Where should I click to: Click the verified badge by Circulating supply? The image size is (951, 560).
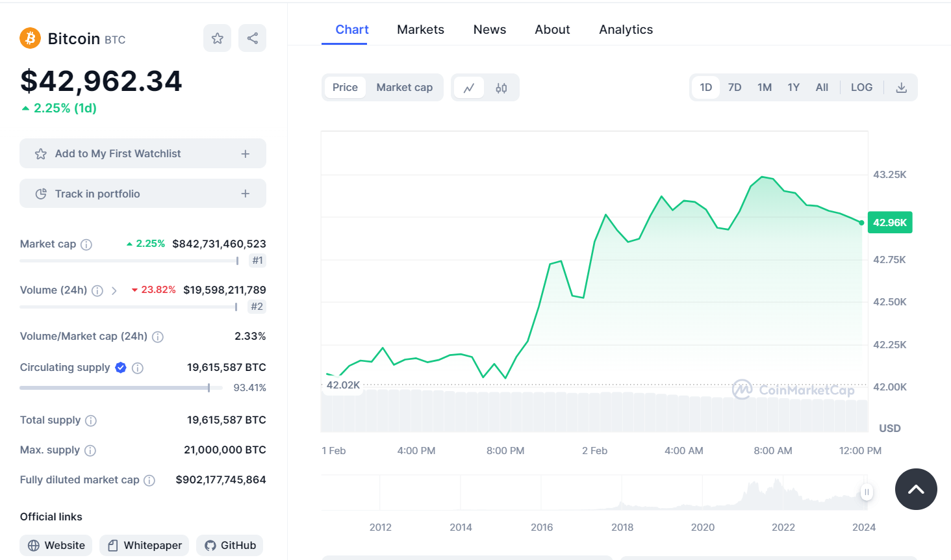(121, 368)
